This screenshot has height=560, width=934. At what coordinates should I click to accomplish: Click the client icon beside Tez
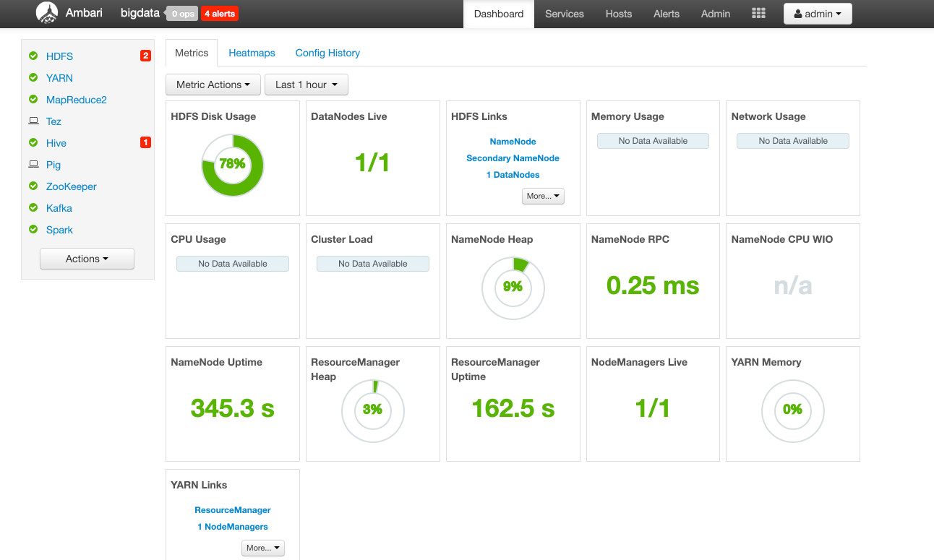[33, 121]
